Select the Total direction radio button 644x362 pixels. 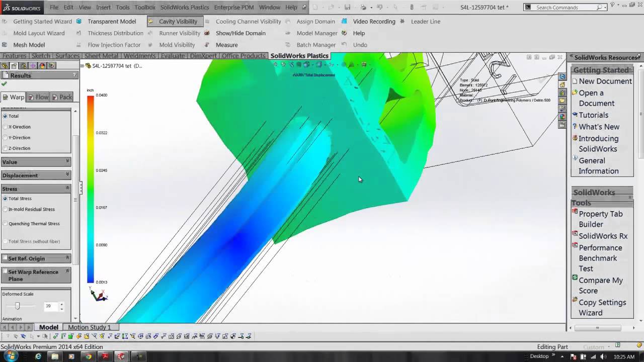pyautogui.click(x=5, y=116)
